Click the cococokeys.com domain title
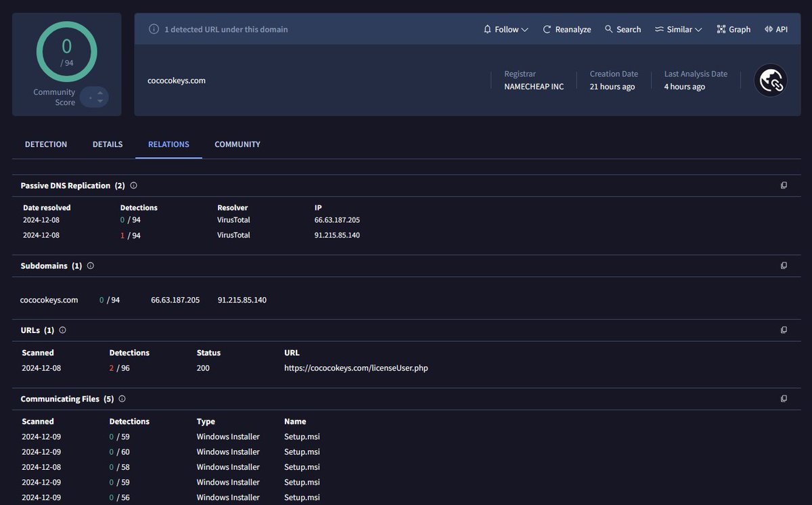The width and height of the screenshot is (812, 505). coord(177,81)
